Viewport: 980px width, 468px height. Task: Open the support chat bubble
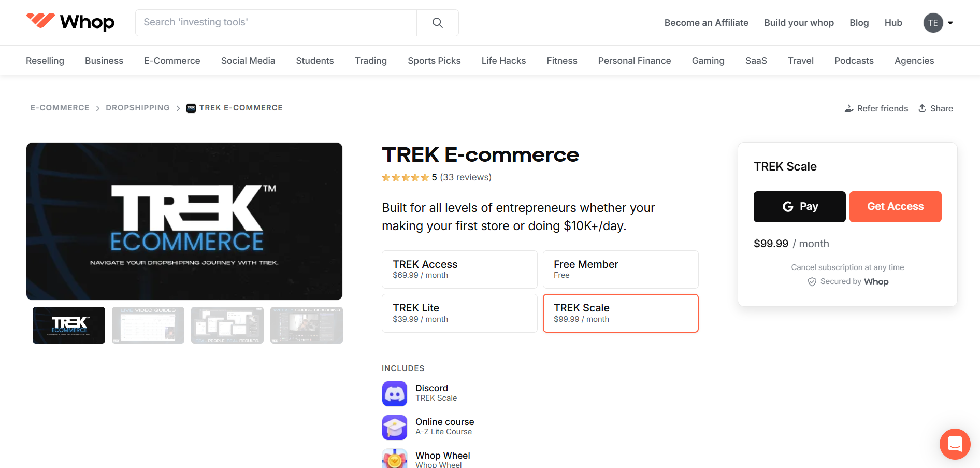[955, 444]
